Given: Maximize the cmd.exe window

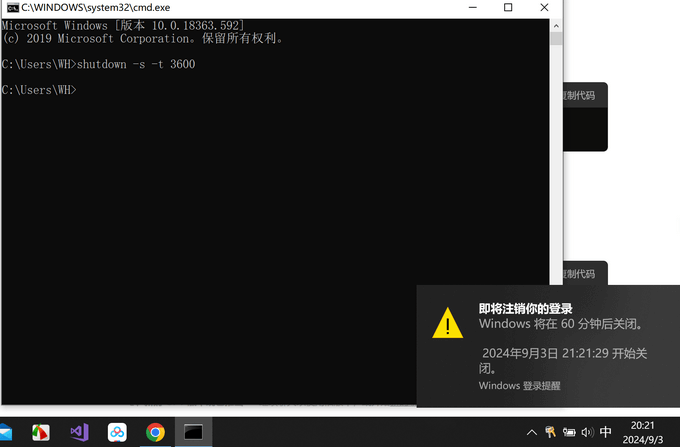Looking at the screenshot, I should (x=508, y=7).
